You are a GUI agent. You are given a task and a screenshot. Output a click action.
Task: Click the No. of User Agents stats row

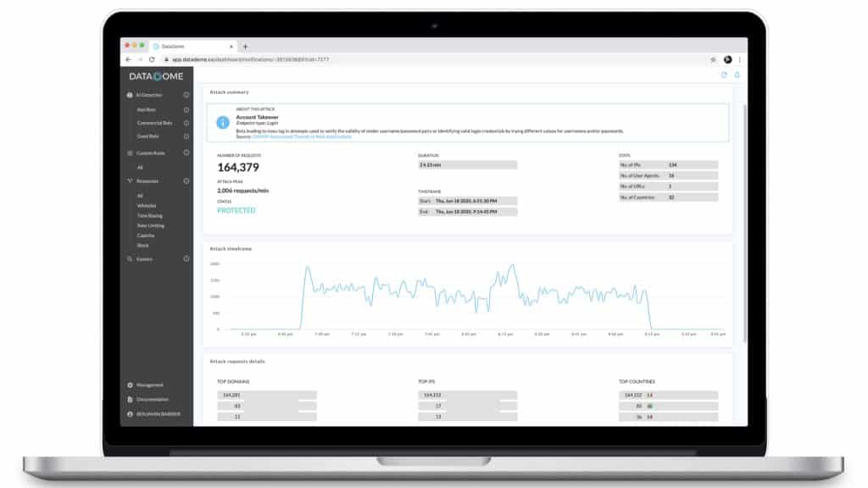668,175
